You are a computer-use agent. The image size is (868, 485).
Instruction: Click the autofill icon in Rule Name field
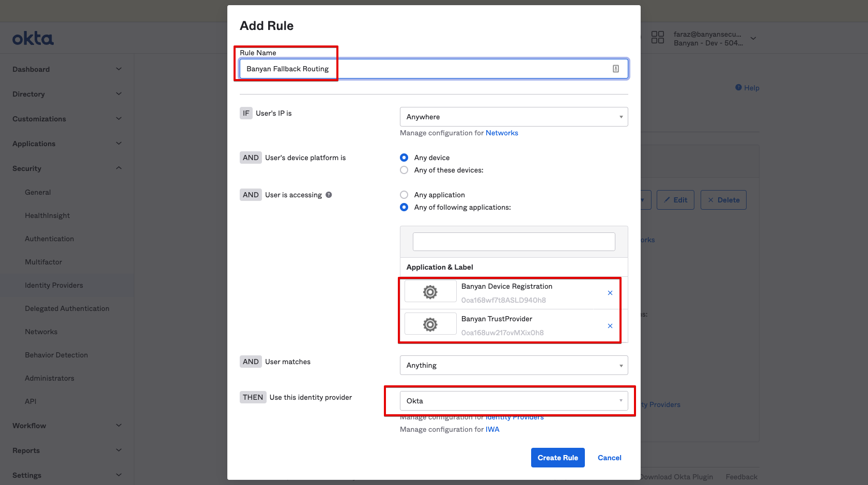(x=615, y=69)
